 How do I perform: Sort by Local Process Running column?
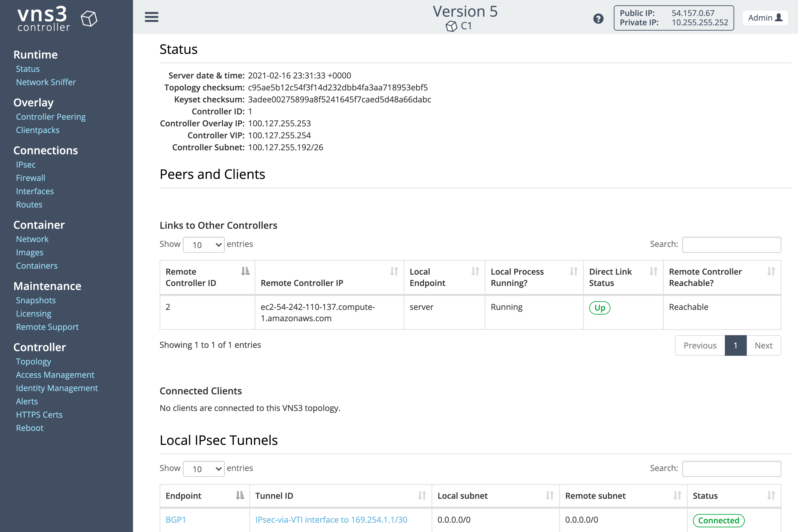point(534,277)
